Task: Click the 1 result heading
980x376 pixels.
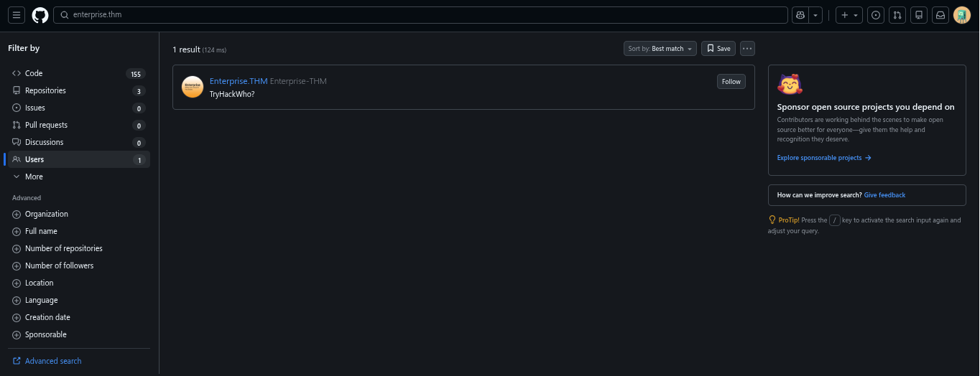Action: click(186, 50)
